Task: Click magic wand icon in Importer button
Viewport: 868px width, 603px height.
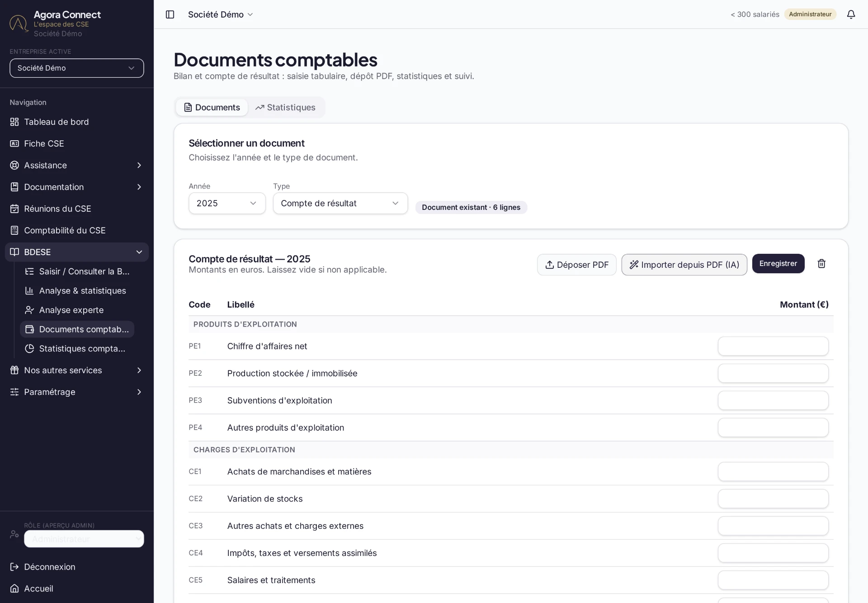Action: click(x=634, y=265)
